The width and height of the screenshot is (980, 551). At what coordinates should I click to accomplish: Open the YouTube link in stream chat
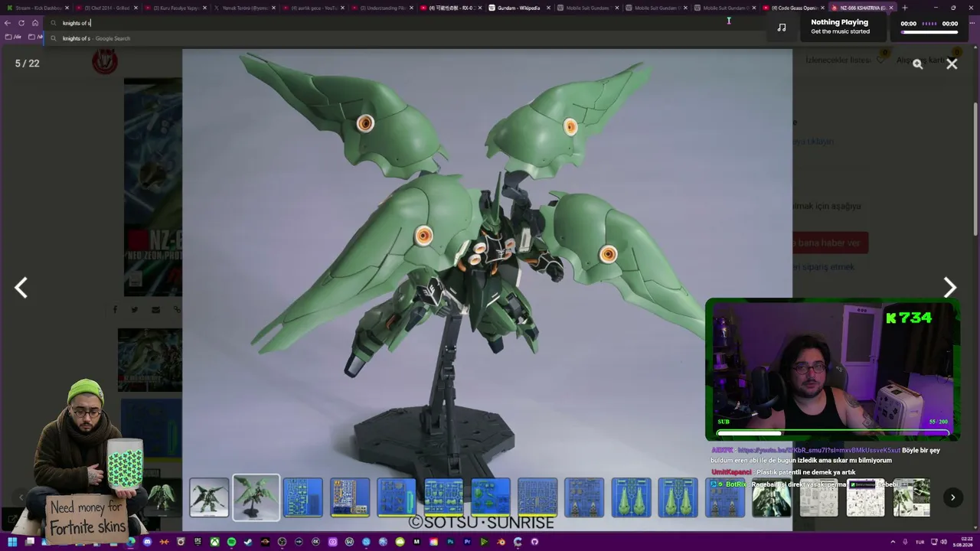[x=819, y=450]
